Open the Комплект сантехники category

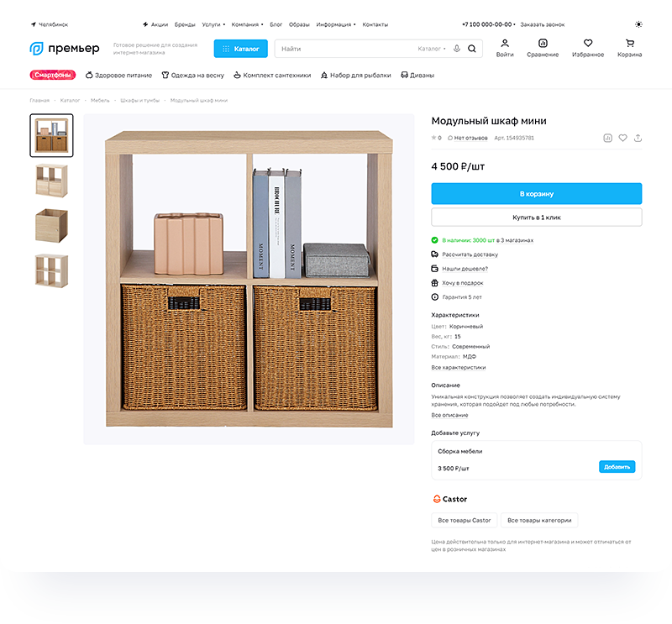tap(272, 75)
